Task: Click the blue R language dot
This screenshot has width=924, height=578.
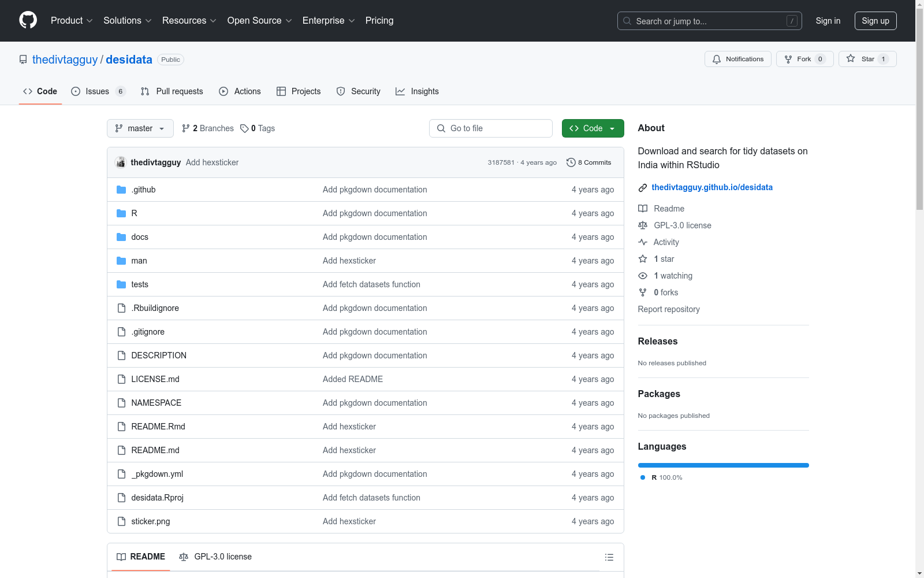Action: tap(643, 477)
